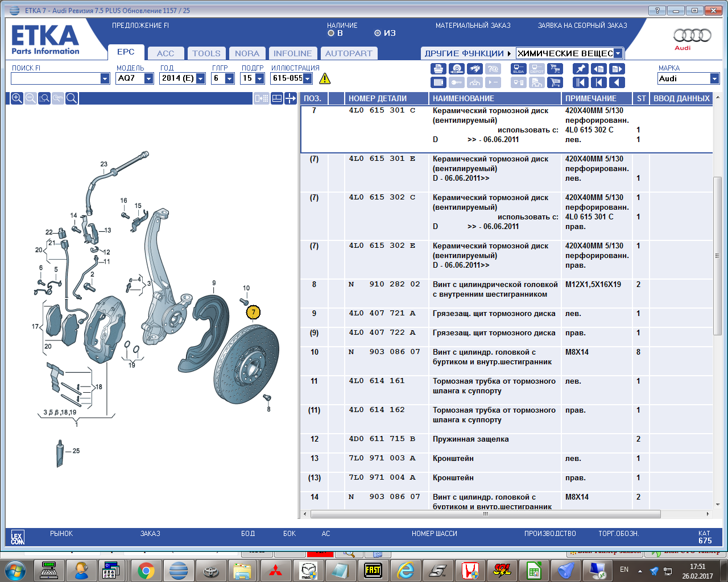Open the МОДЕЛЬ AQ7 dropdown
The height and width of the screenshot is (582, 728).
148,78
